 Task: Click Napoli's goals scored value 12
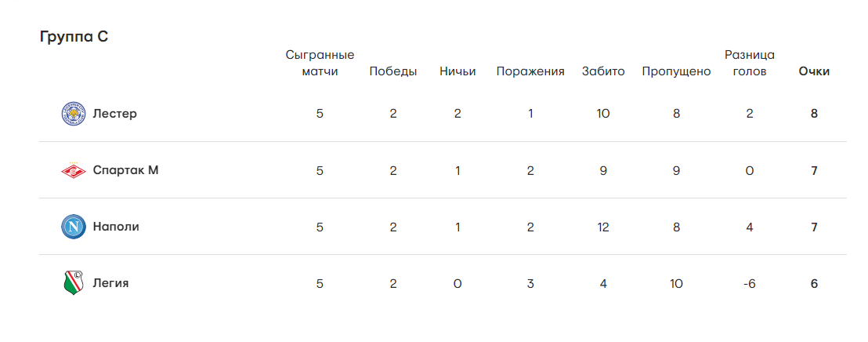[x=603, y=227]
